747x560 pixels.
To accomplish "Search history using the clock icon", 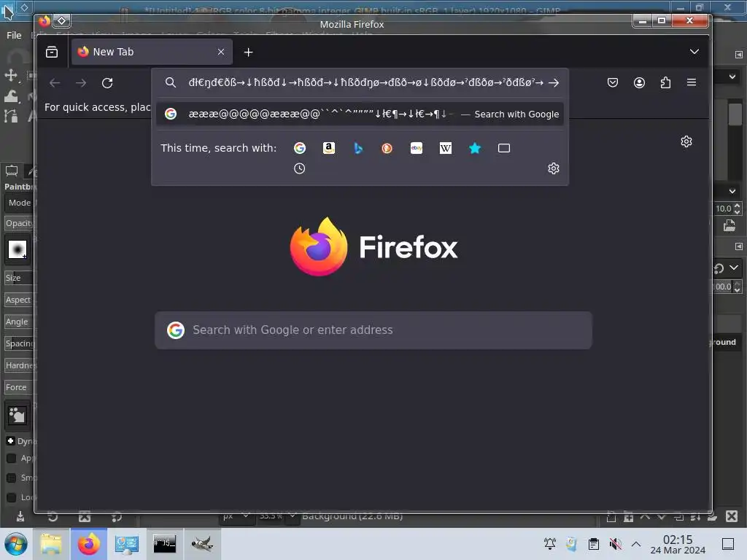I will pyautogui.click(x=299, y=168).
